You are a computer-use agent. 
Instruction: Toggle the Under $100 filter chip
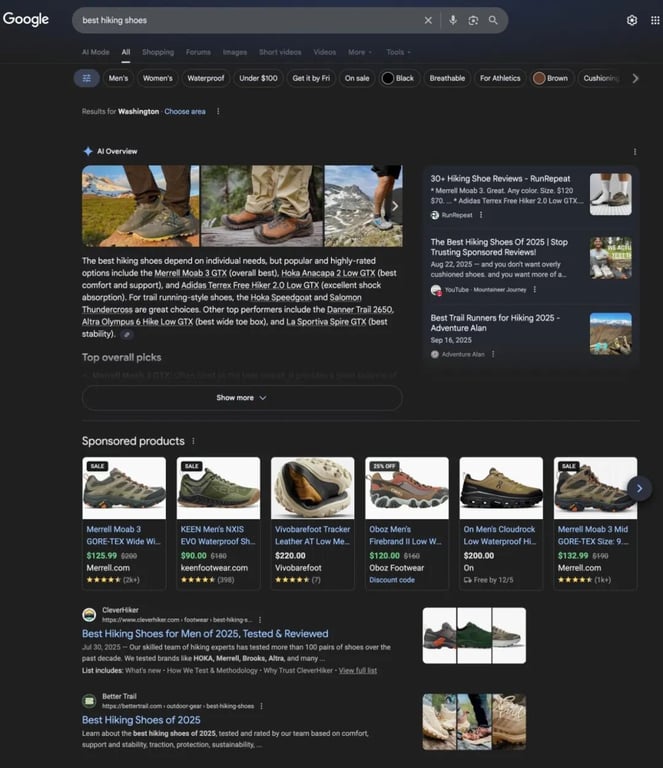click(258, 78)
